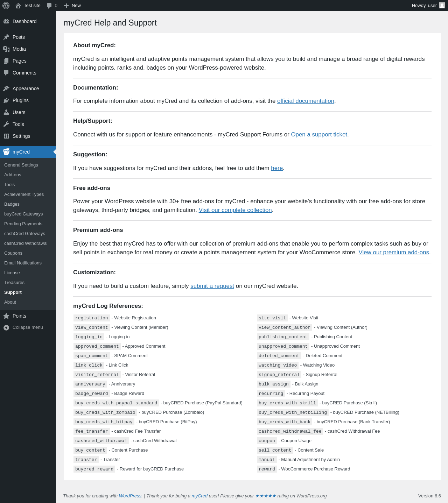This screenshot has height=503, width=448.
Task: Open buyCred Gateways submenu item
Action: point(23,214)
